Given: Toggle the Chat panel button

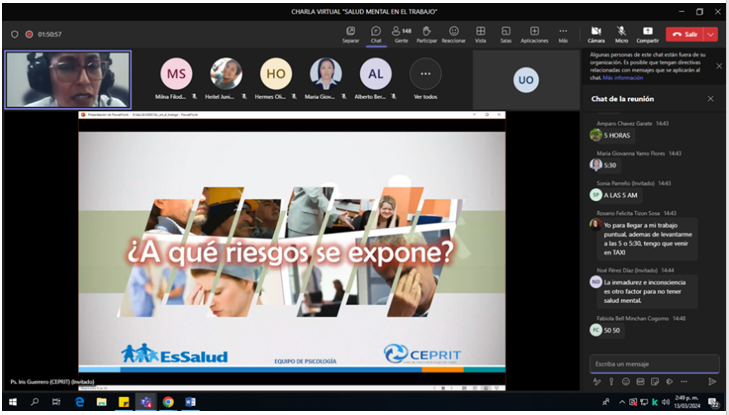Looking at the screenshot, I should click(376, 34).
